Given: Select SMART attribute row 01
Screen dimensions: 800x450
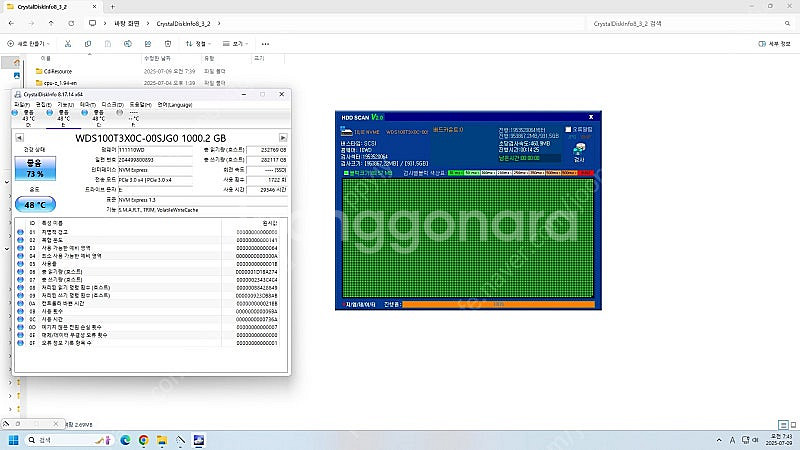Looking at the screenshot, I should (148, 232).
